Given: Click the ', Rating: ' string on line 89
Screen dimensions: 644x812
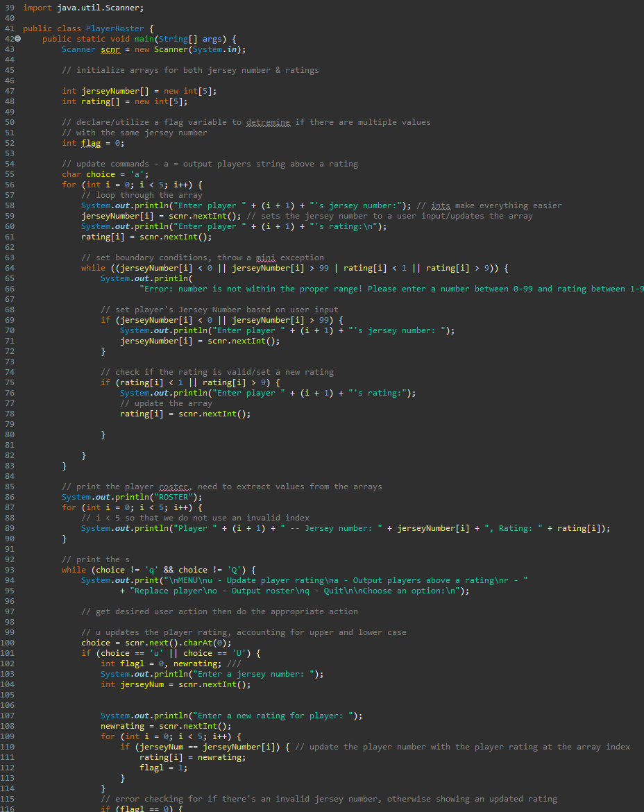Looking at the screenshot, I should [514, 529].
